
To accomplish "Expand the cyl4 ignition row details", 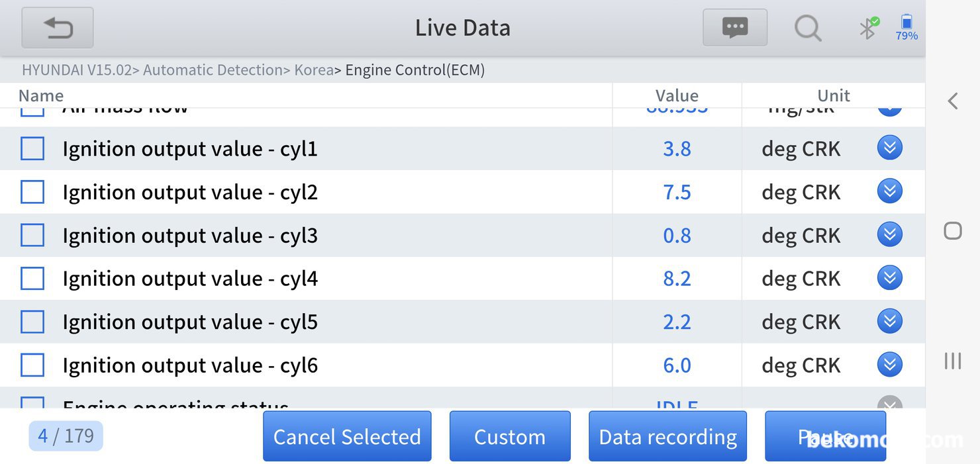I will [x=889, y=279].
